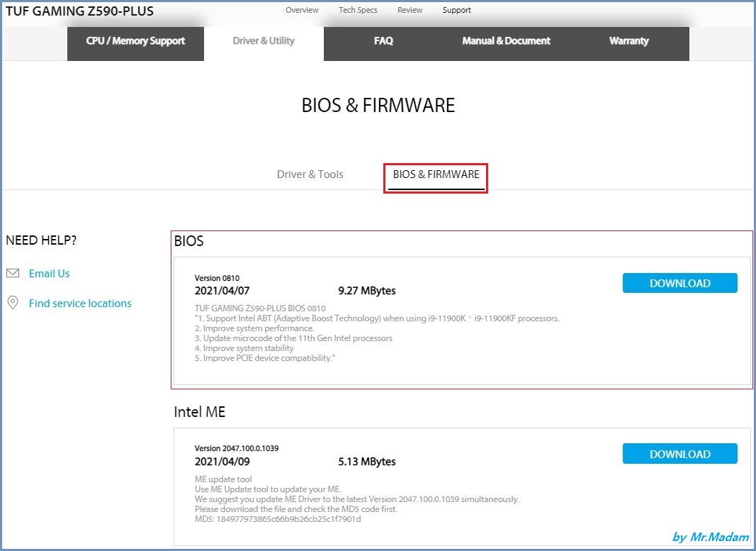Screen dimensions: 756x551
Task: Click the envelope icon beside Email Us
Action: click(x=13, y=273)
